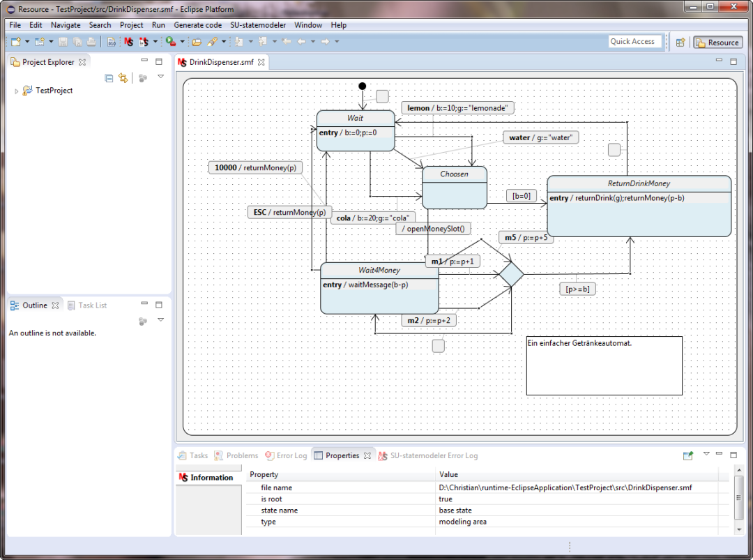The width and height of the screenshot is (753, 560).
Task: Click the search flashlight toolbar icon
Action: coord(212,42)
